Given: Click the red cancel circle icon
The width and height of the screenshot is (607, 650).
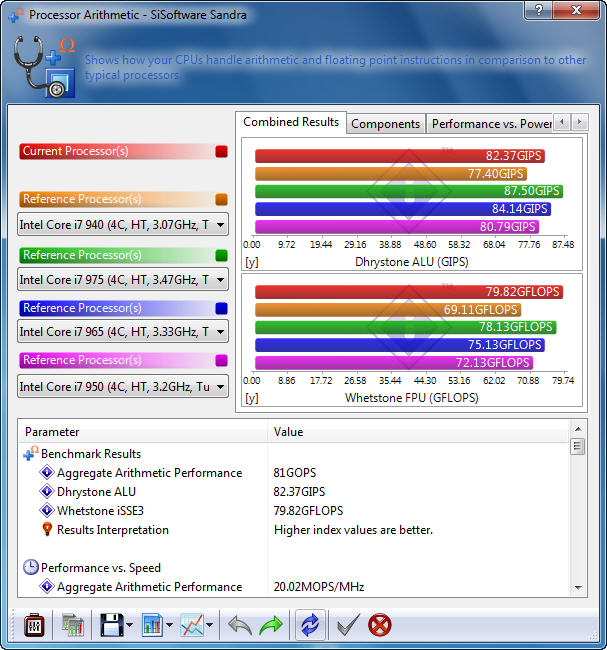Looking at the screenshot, I should click(x=379, y=625).
